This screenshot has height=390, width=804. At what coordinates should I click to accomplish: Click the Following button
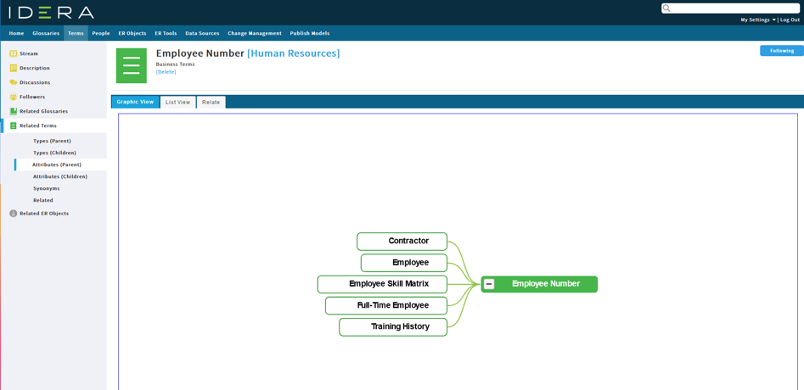tap(781, 51)
